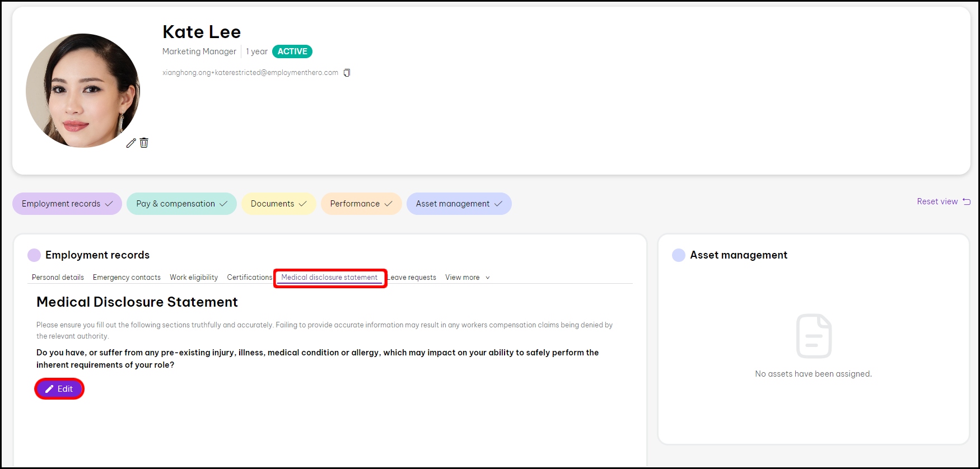Screen dimensions: 980x469
Task: Click the no-assets document icon
Action: (814, 336)
